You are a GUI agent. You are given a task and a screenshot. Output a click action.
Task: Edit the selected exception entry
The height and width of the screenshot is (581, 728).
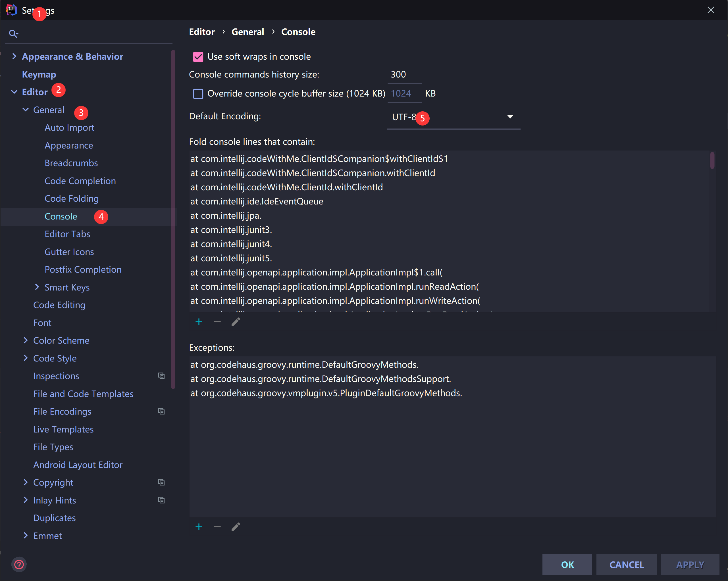point(236,527)
